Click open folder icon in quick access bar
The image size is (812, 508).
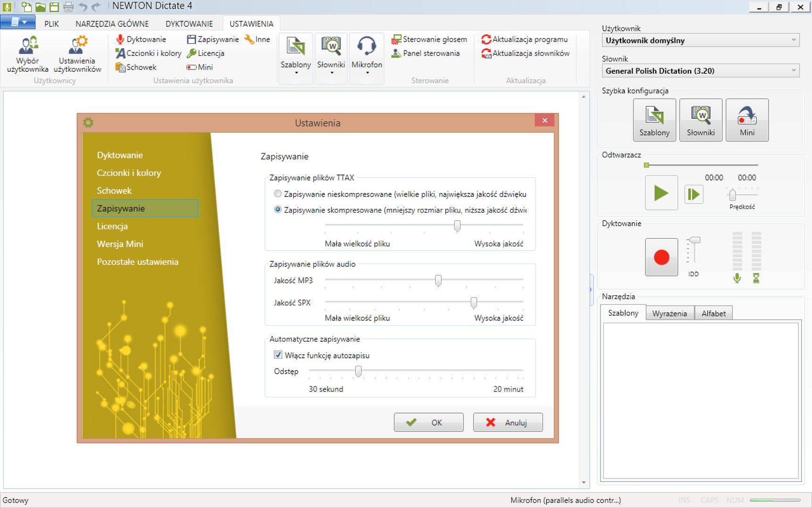click(41, 7)
